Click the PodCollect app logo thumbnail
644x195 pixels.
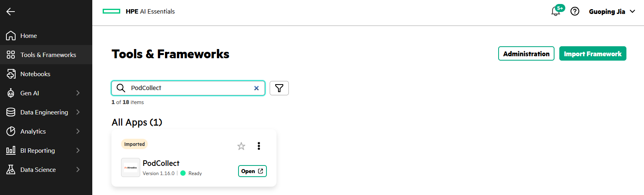(131, 167)
